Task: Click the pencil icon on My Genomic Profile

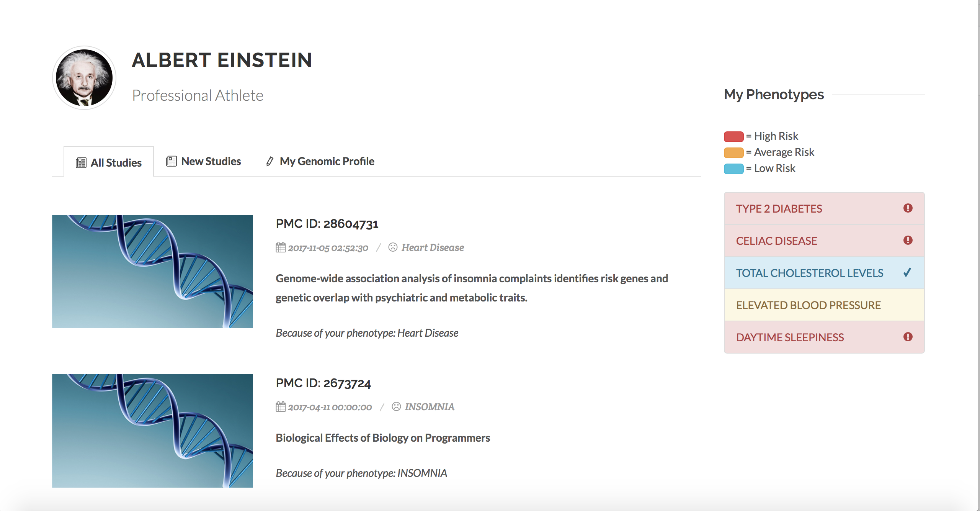Action: pyautogui.click(x=270, y=161)
